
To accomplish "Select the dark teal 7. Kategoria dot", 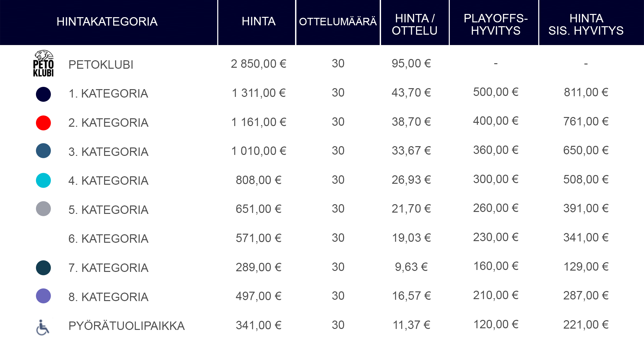I will [43, 268].
